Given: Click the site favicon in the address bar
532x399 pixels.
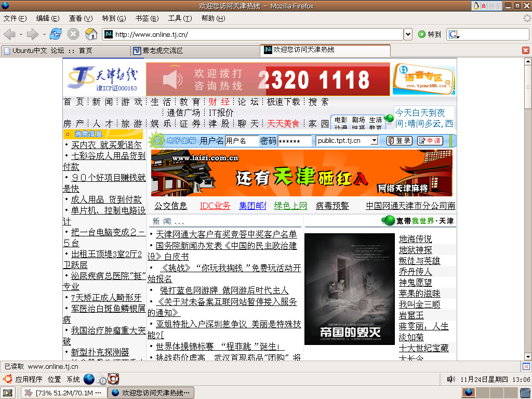Looking at the screenshot, I should (109, 34).
